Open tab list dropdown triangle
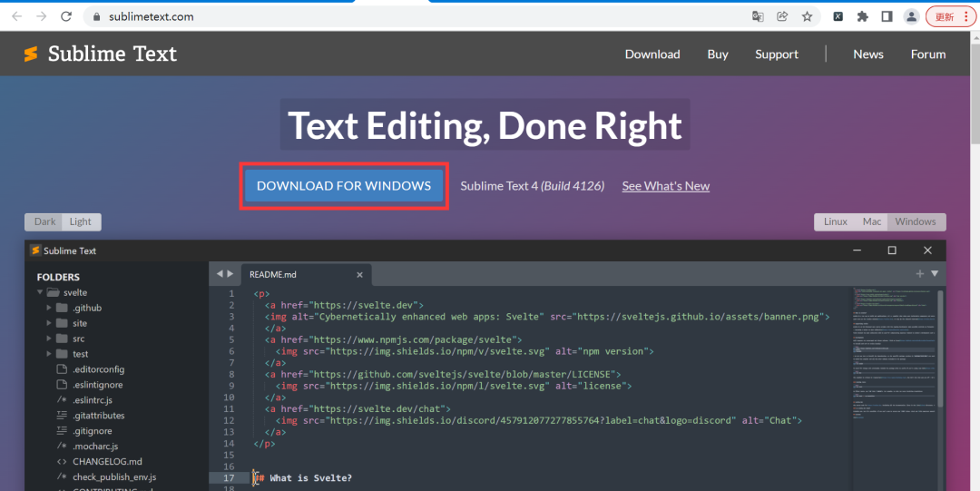 pyautogui.click(x=935, y=273)
